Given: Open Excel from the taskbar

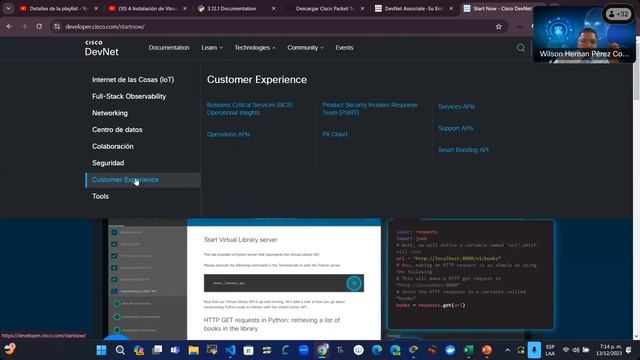Looking at the screenshot, I should (x=469, y=350).
